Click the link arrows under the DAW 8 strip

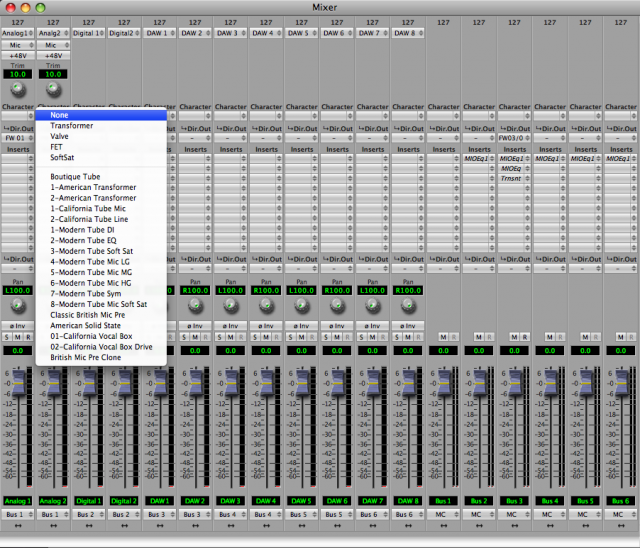pyautogui.click(x=408, y=526)
